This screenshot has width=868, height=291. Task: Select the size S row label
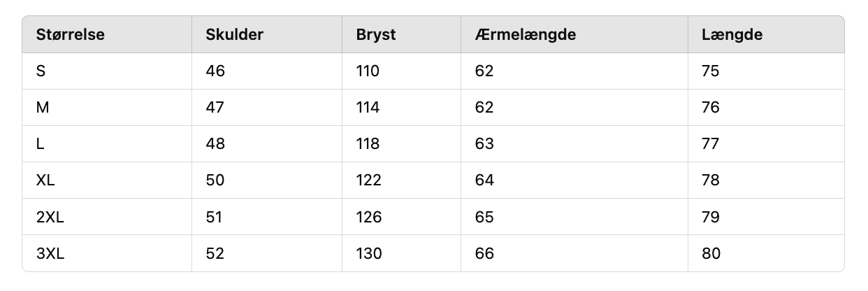pyautogui.click(x=40, y=71)
